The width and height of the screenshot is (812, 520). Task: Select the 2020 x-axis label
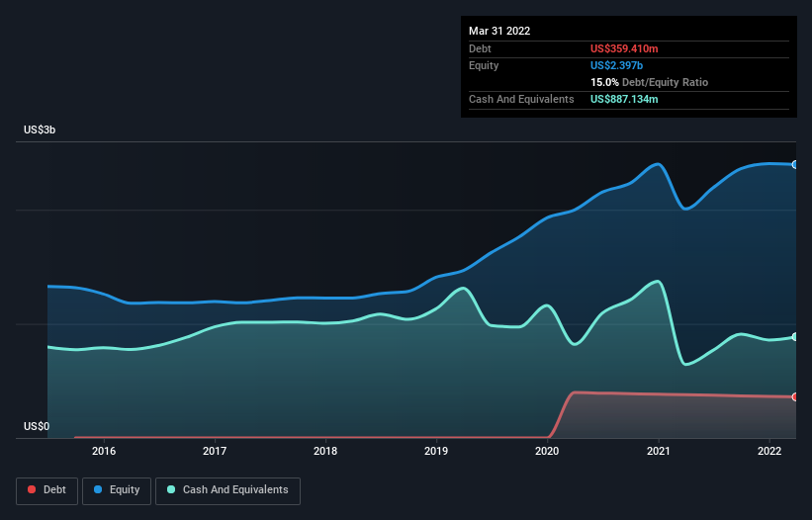point(547,451)
